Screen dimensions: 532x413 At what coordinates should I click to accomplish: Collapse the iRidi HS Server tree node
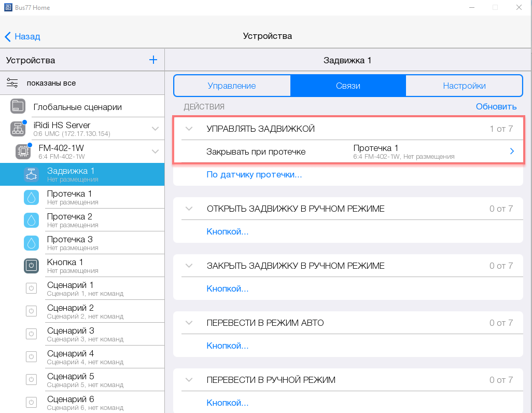click(155, 129)
